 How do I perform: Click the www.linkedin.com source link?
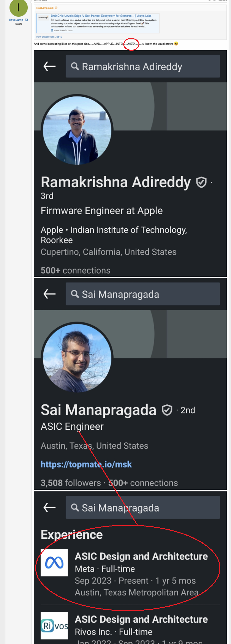pyautogui.click(x=63, y=31)
